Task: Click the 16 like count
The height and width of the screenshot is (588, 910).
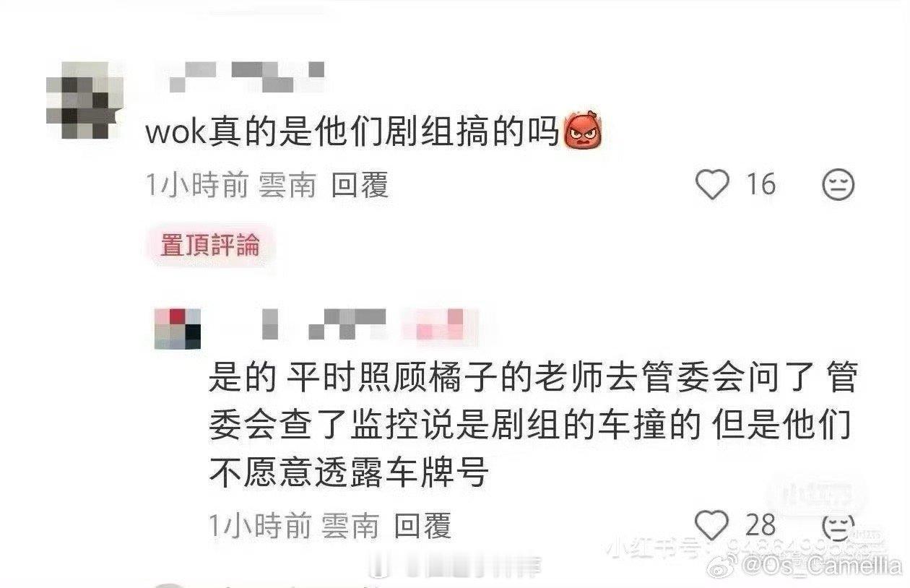Action: 760,185
